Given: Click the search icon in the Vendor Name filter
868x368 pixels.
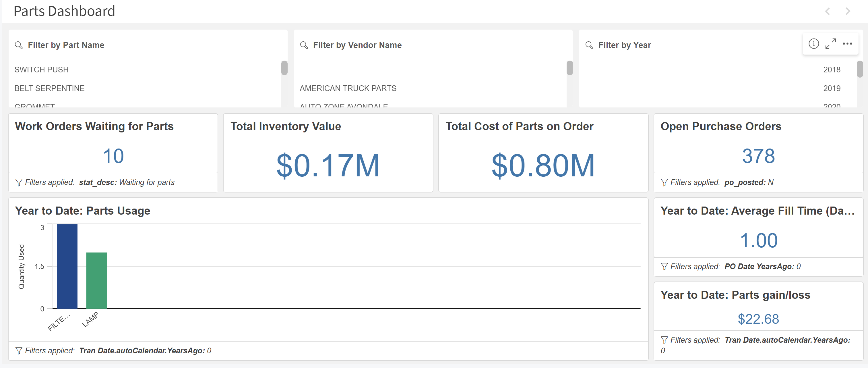Looking at the screenshot, I should pos(304,45).
